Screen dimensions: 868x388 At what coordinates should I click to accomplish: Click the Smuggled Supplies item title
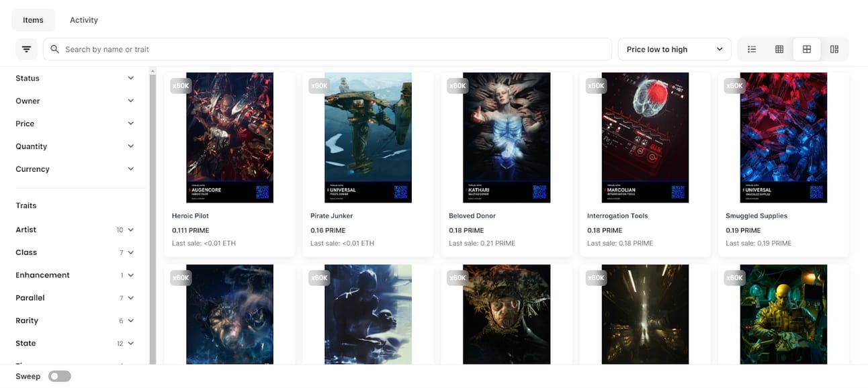coord(756,216)
